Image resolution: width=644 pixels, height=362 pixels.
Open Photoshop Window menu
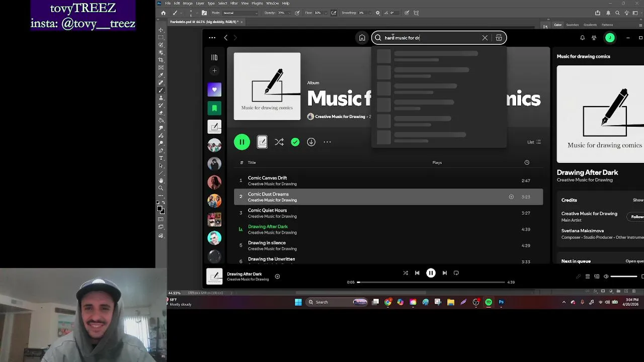tap(272, 3)
